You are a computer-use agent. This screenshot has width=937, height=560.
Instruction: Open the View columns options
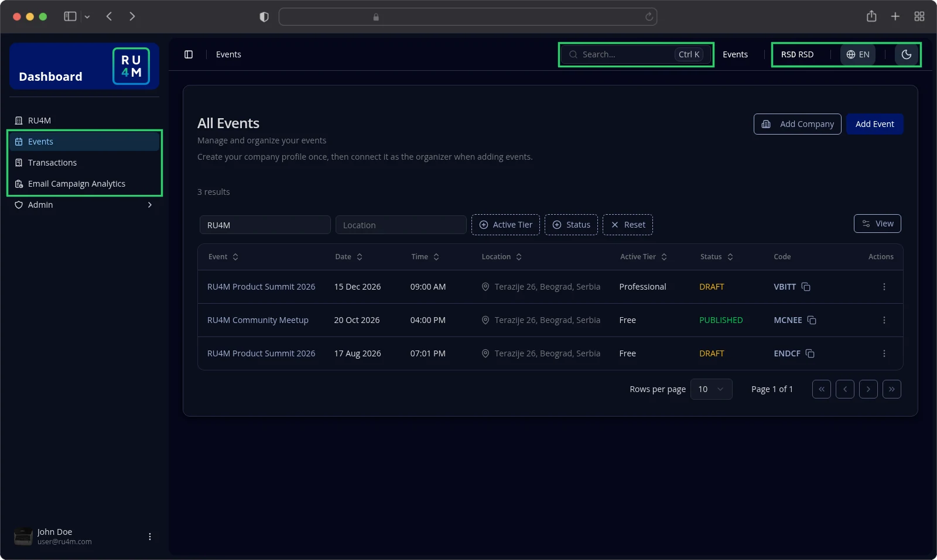[877, 224]
